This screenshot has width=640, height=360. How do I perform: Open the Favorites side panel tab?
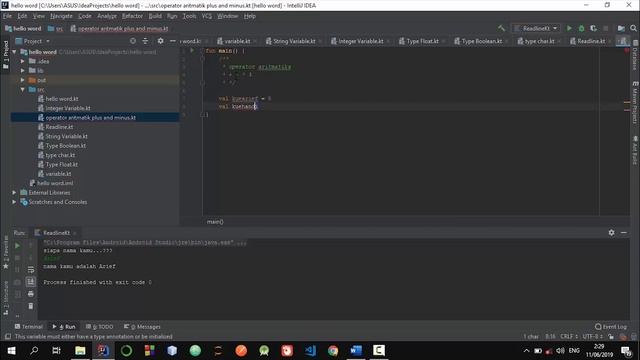point(6,252)
